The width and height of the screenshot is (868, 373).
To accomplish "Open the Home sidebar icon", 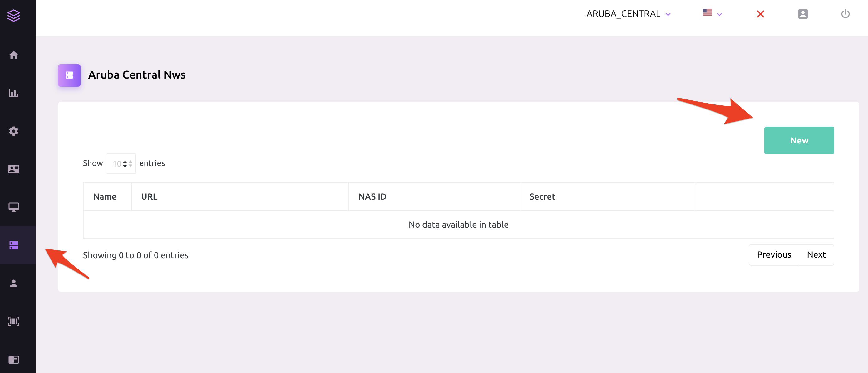I will tap(14, 55).
